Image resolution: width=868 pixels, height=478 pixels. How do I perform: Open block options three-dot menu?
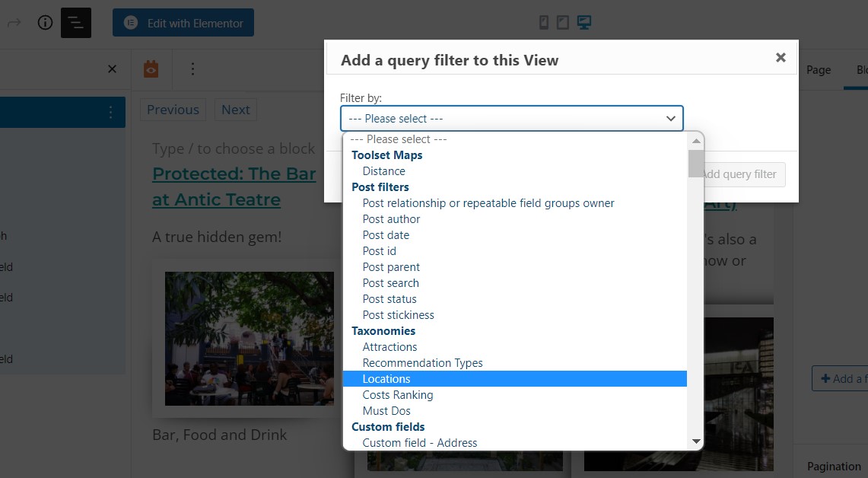tap(192, 69)
